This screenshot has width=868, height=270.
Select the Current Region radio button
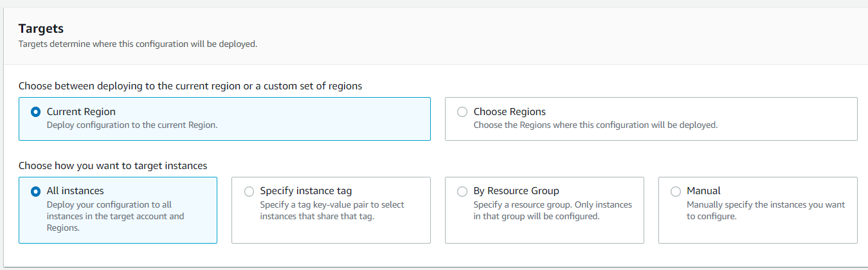click(x=36, y=112)
